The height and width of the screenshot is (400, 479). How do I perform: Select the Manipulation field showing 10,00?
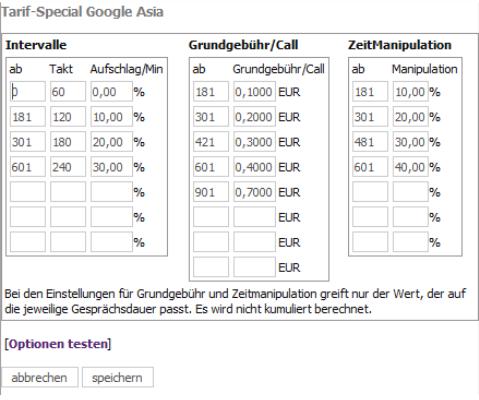tap(410, 91)
